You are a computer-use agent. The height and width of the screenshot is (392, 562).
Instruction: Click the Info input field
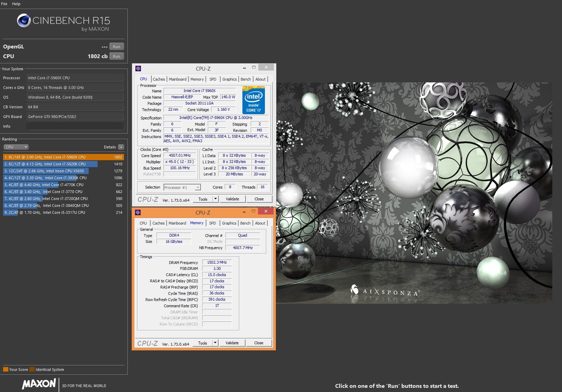click(x=75, y=126)
